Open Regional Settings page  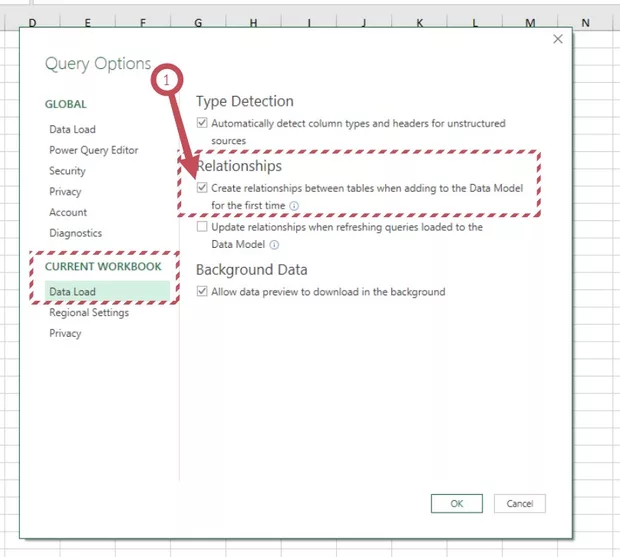click(x=89, y=312)
